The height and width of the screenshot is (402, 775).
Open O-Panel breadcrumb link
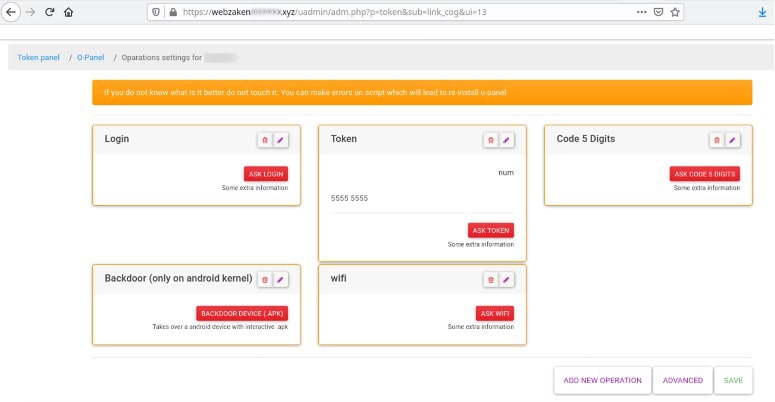[x=90, y=57]
